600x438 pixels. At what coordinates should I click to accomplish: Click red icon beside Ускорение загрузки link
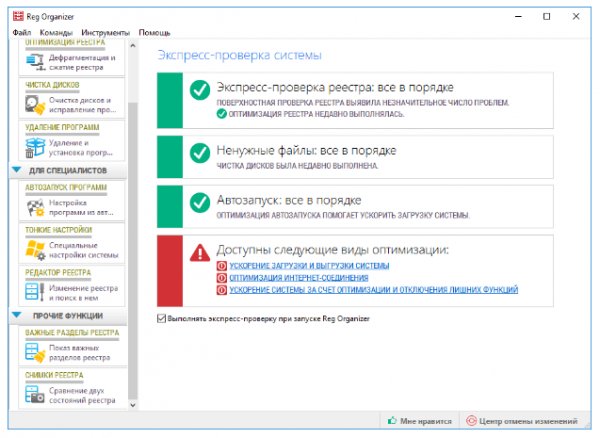click(x=222, y=265)
